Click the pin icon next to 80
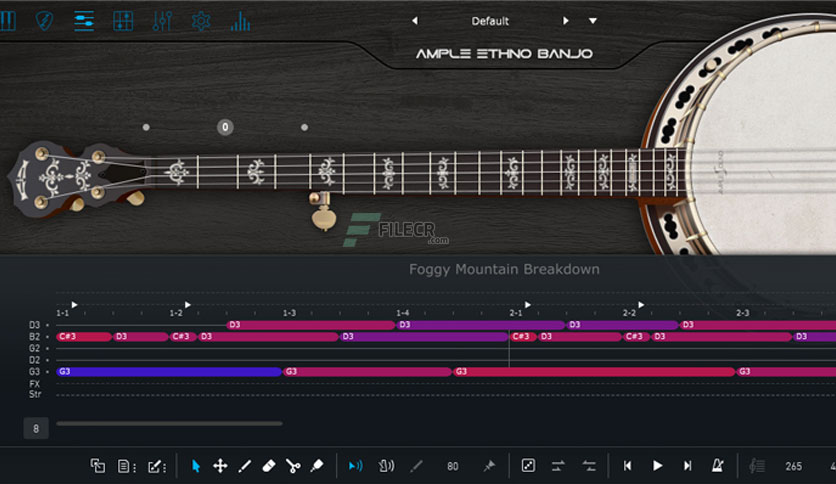 pyautogui.click(x=489, y=466)
